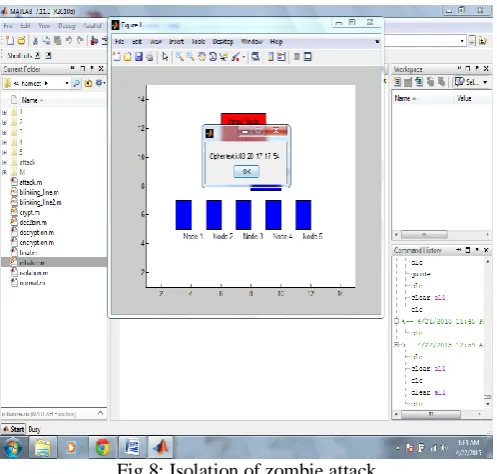This screenshot has width=497, height=474.
Task: Toggle the Edit Plot arrow tool
Action: click(165, 57)
